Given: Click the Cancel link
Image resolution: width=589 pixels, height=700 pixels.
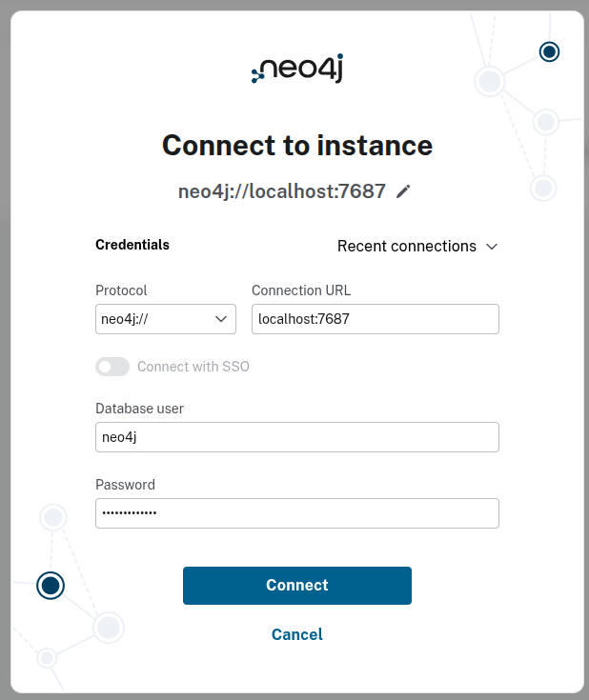Looking at the screenshot, I should tap(296, 634).
